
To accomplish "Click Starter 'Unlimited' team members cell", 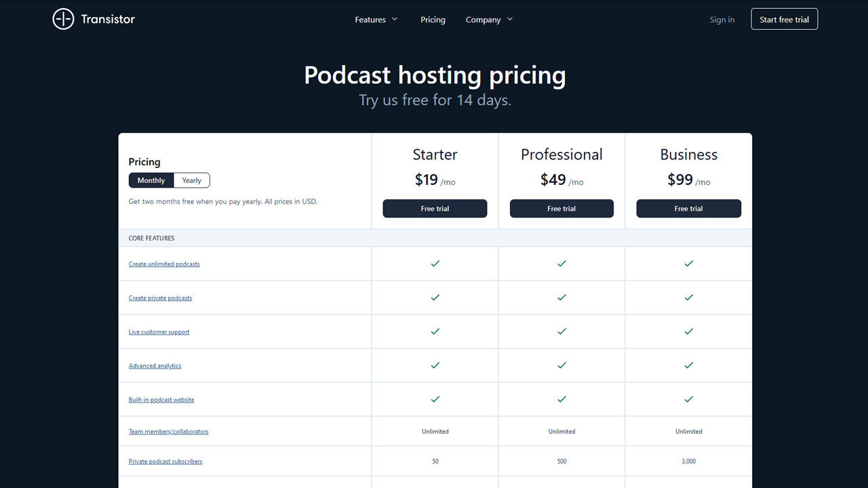I will (435, 431).
